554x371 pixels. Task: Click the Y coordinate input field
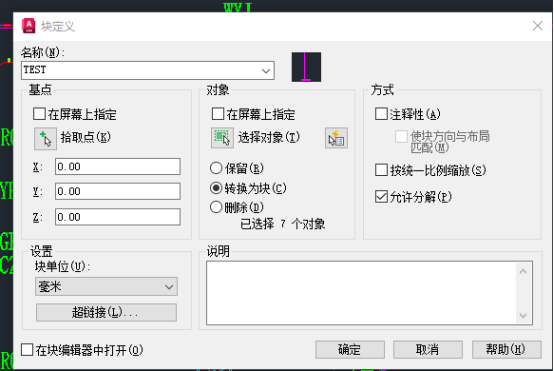pyautogui.click(x=118, y=191)
